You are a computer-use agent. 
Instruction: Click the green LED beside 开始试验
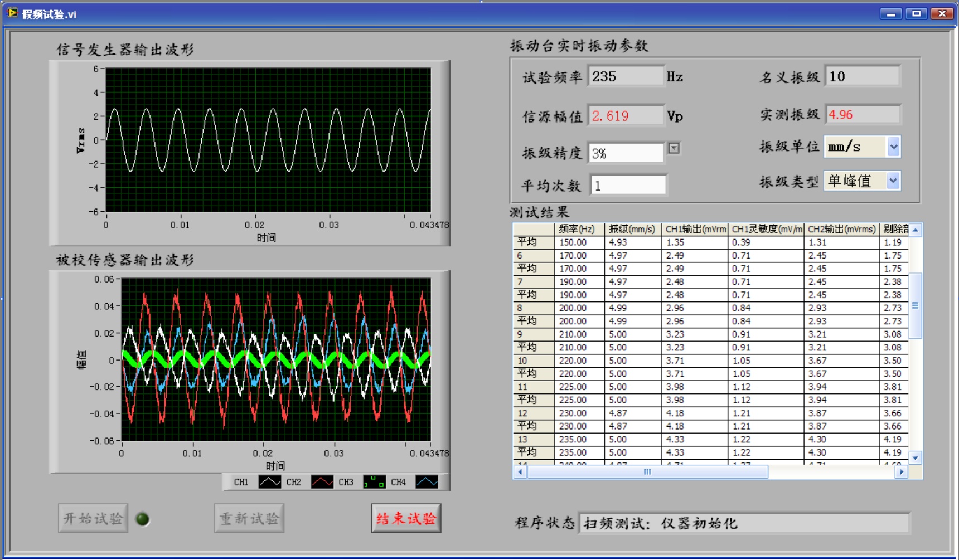pos(143,519)
